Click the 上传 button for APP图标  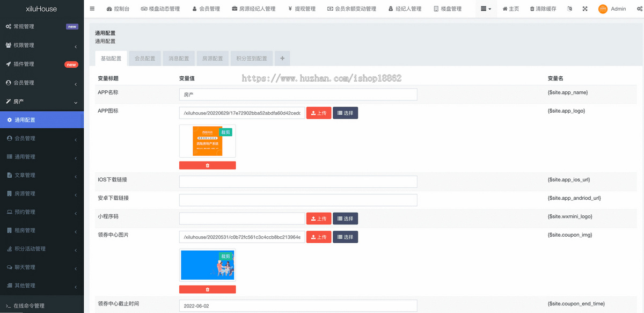click(x=319, y=112)
